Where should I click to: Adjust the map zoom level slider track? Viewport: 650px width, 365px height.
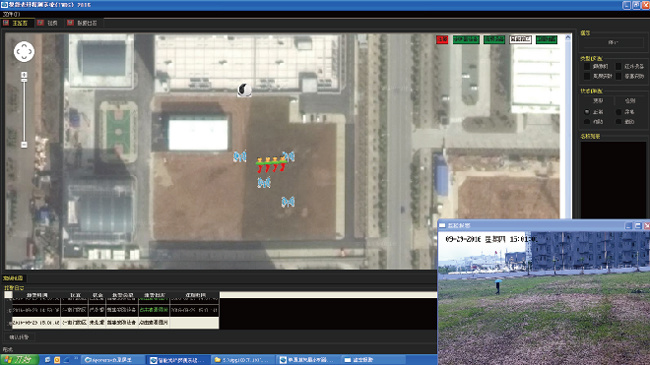point(24,110)
